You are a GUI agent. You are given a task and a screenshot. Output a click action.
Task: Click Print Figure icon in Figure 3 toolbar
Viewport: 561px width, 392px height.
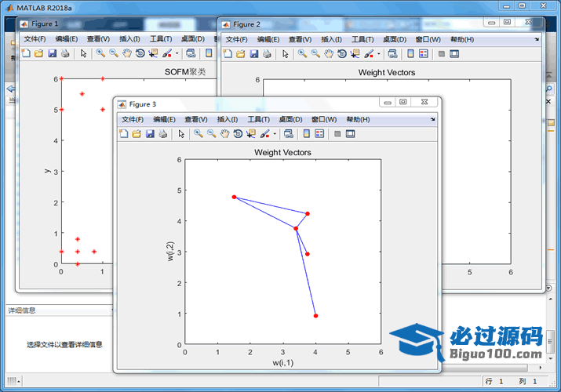[x=163, y=134]
